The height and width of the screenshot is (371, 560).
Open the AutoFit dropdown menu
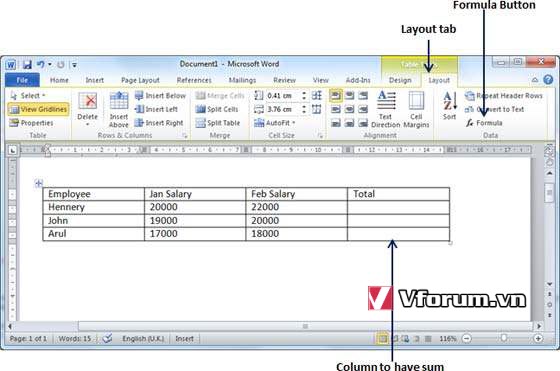pos(275,123)
